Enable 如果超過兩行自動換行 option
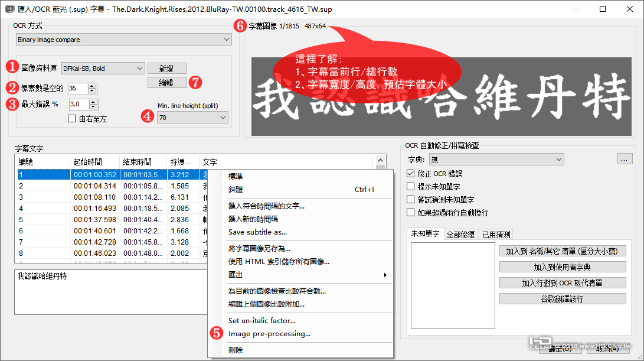Image resolution: width=644 pixels, height=361 pixels. click(410, 212)
